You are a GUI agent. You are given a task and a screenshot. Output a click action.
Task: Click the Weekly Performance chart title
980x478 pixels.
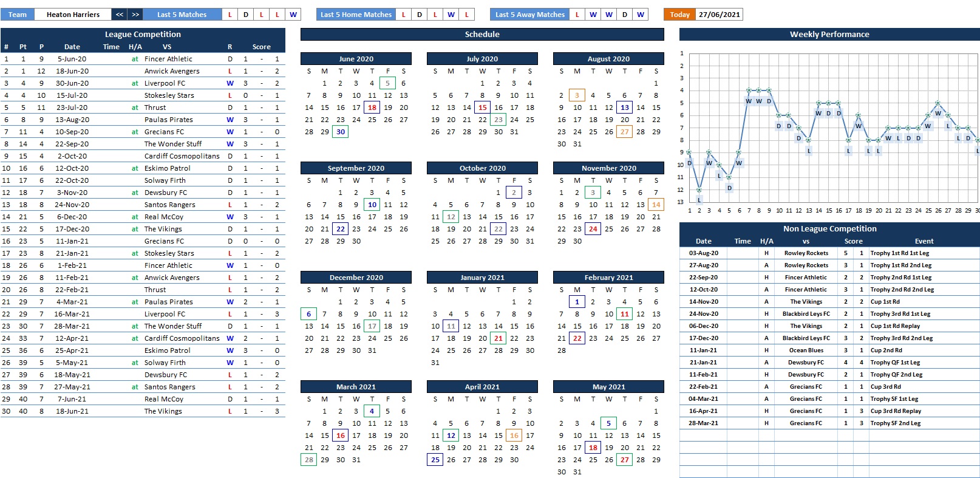coord(829,35)
